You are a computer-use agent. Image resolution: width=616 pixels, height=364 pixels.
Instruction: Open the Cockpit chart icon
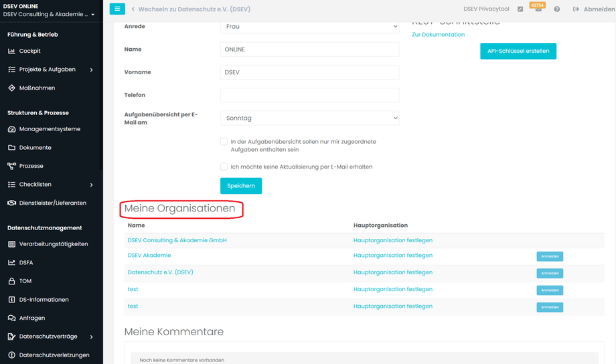(11, 51)
